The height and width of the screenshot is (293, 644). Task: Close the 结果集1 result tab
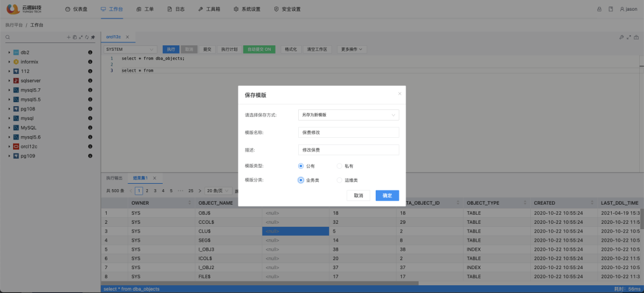(x=154, y=178)
